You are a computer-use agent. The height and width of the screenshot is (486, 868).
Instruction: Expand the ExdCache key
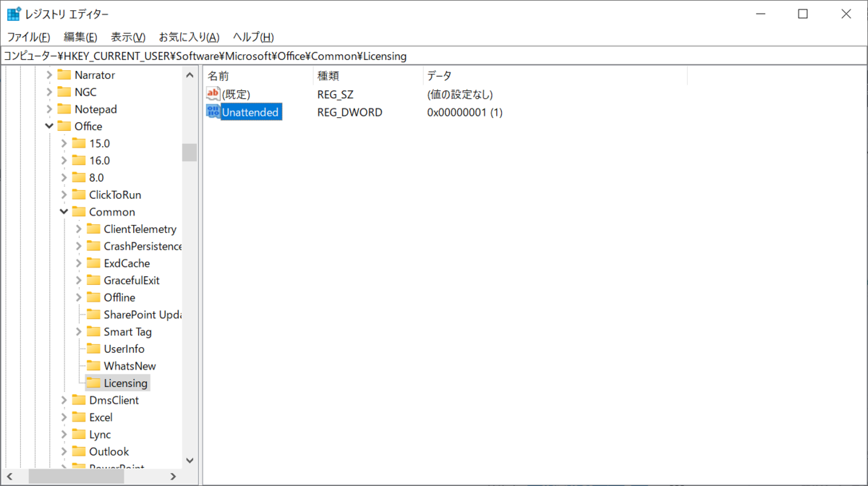78,263
